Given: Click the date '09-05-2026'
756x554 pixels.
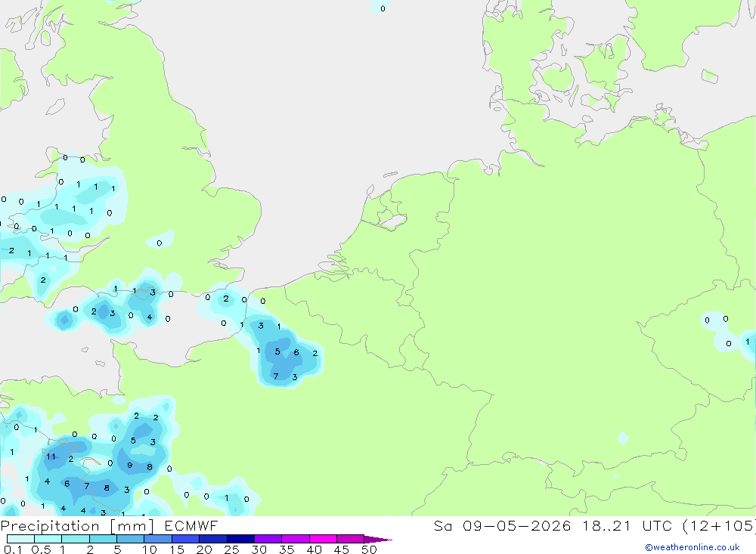Looking at the screenshot, I should (517, 525).
